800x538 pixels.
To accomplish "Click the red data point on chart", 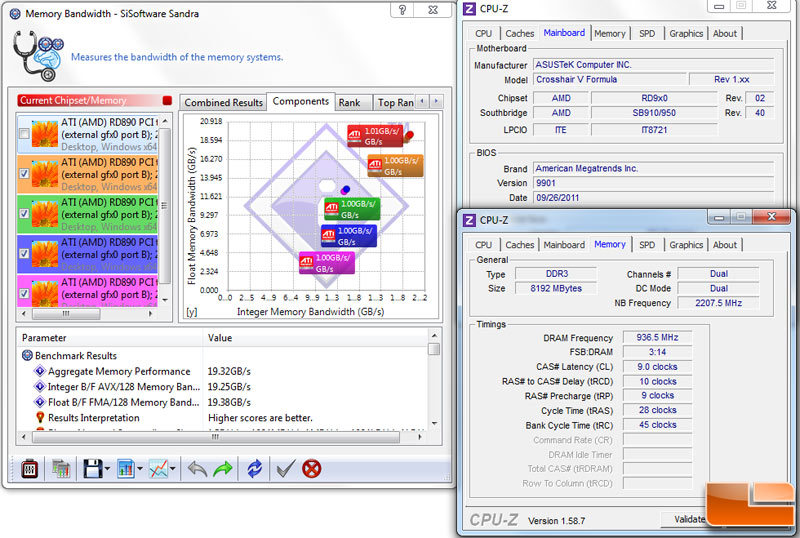I will pos(409,135).
